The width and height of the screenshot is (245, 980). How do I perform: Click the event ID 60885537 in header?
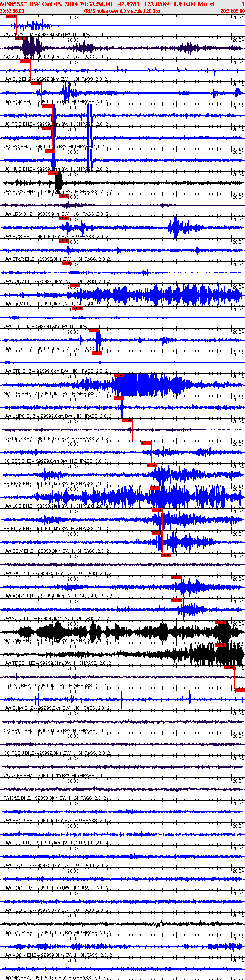coord(13,4)
